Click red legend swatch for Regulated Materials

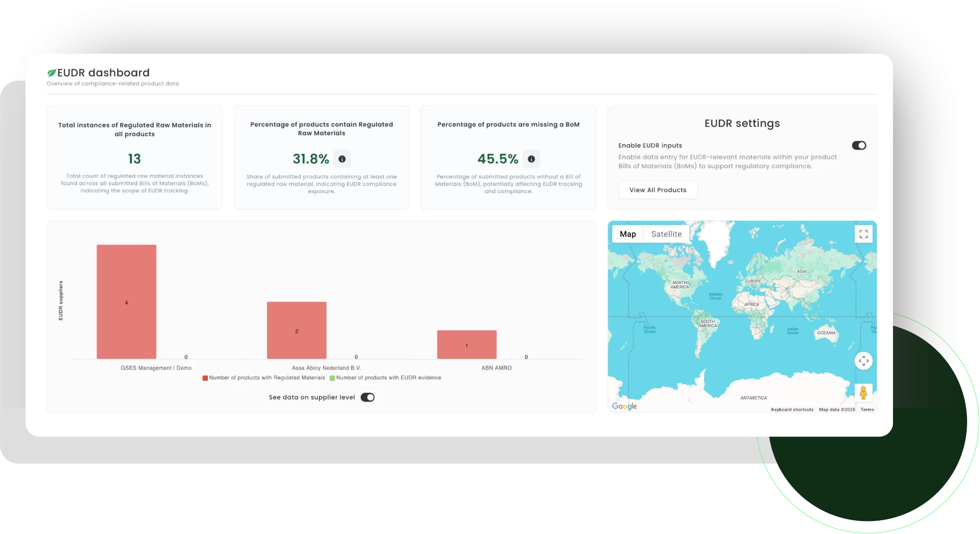click(205, 378)
